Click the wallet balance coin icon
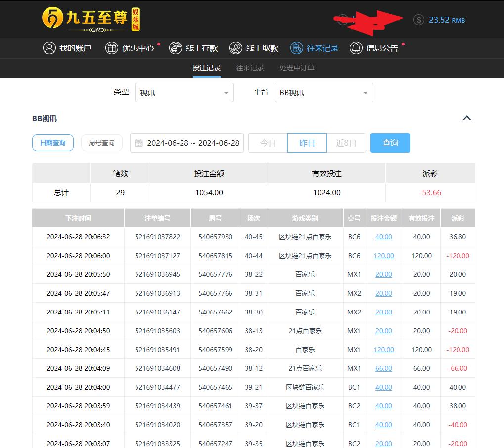The height and width of the screenshot is (448, 504). [x=418, y=20]
